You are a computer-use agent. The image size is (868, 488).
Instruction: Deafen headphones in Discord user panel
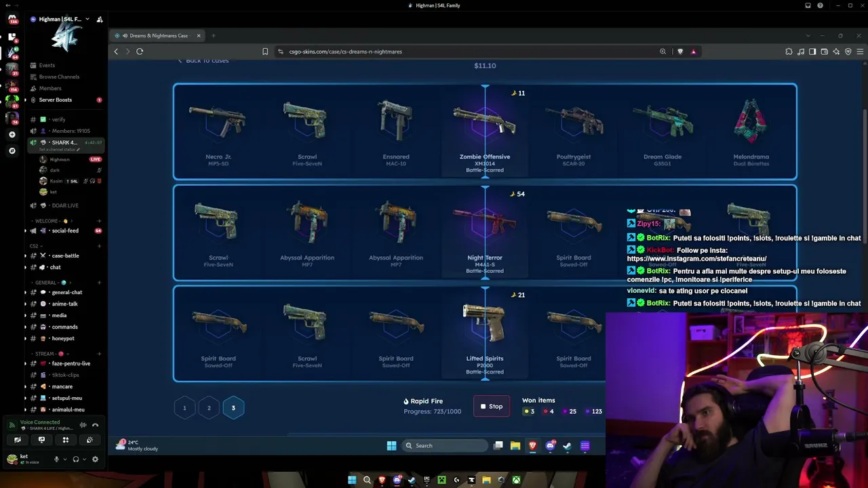coord(75,459)
